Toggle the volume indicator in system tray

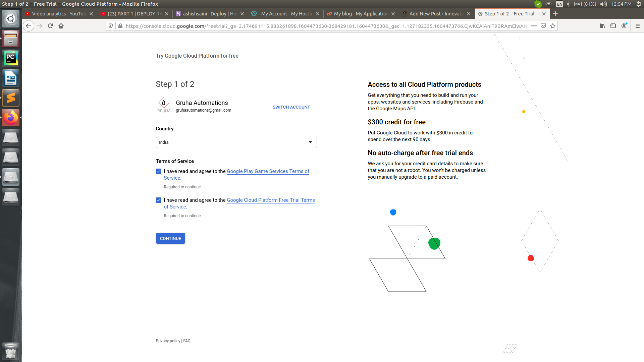click(603, 4)
